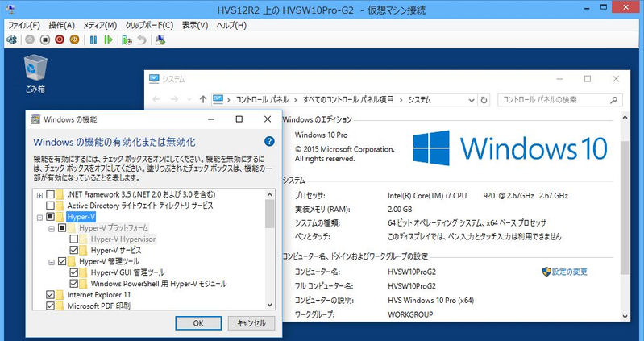Click the Enhanced Session toolbar icon
This screenshot has height=341, width=644.
[x=160, y=40]
